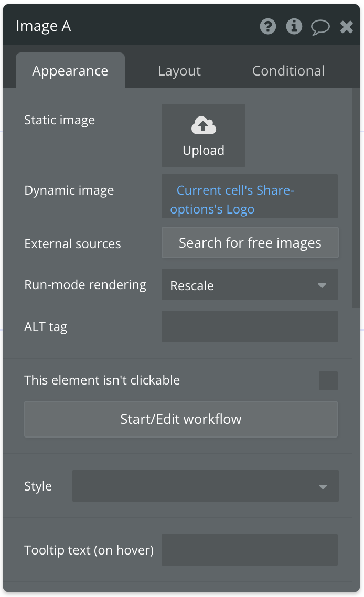
Task: Open the Style dropdown
Action: [x=205, y=486]
